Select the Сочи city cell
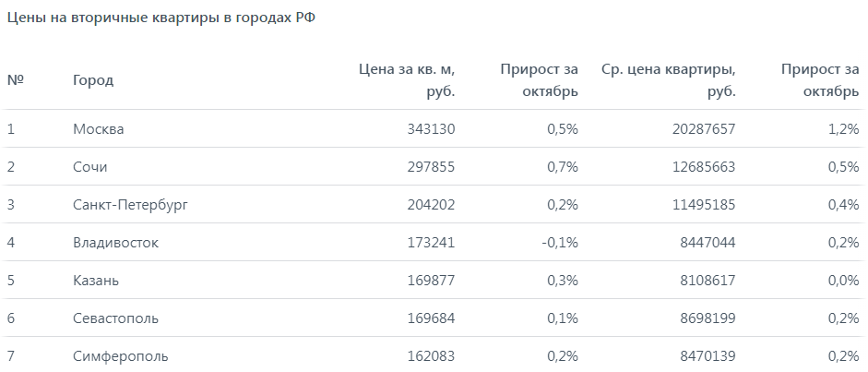Image resolution: width=868 pixels, height=372 pixels. (x=89, y=167)
